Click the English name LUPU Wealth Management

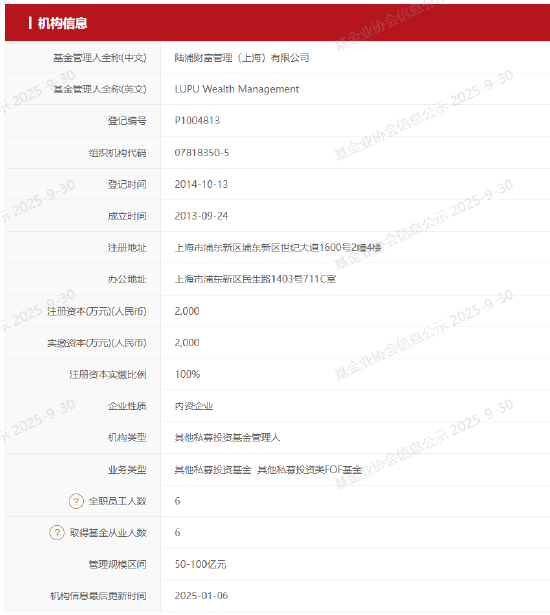pyautogui.click(x=237, y=89)
